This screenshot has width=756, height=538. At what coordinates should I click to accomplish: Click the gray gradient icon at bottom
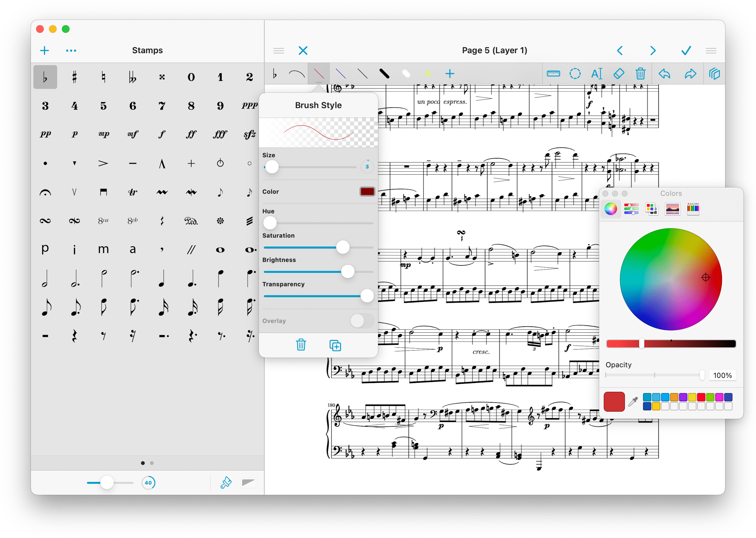[248, 483]
